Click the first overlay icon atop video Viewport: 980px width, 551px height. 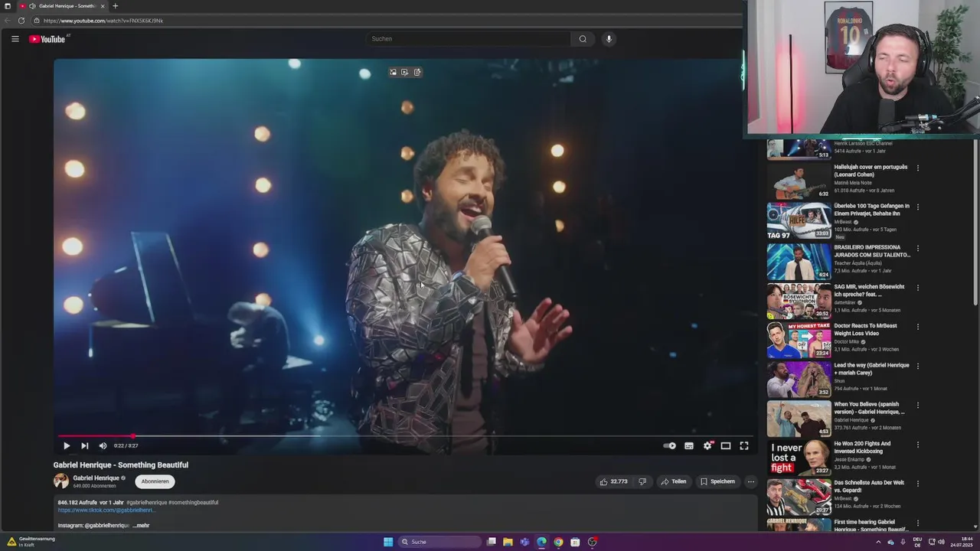393,72
